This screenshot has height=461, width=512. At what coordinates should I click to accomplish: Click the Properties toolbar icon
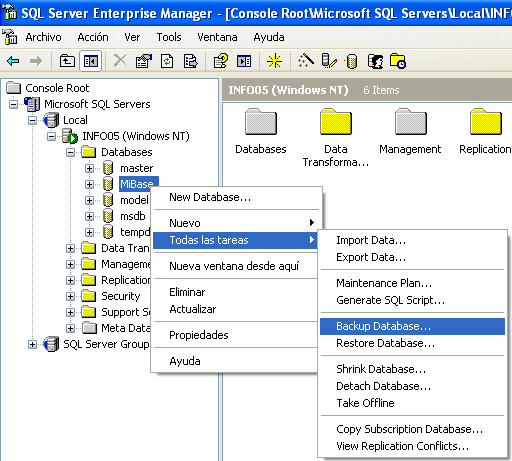143,61
